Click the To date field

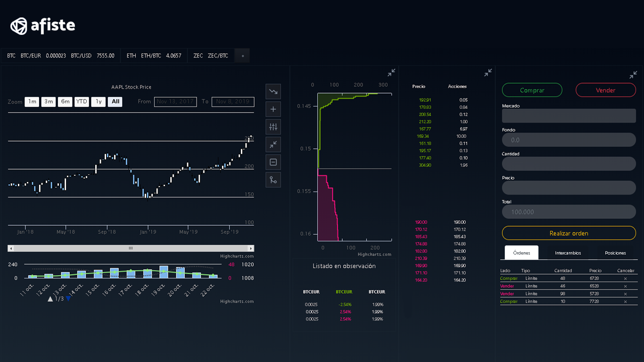coord(233,102)
